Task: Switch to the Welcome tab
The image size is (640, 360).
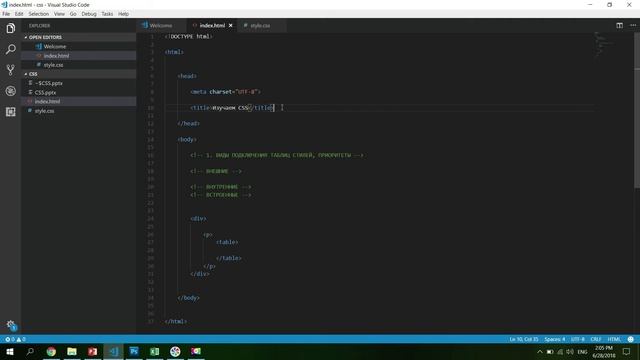Action: [162, 25]
